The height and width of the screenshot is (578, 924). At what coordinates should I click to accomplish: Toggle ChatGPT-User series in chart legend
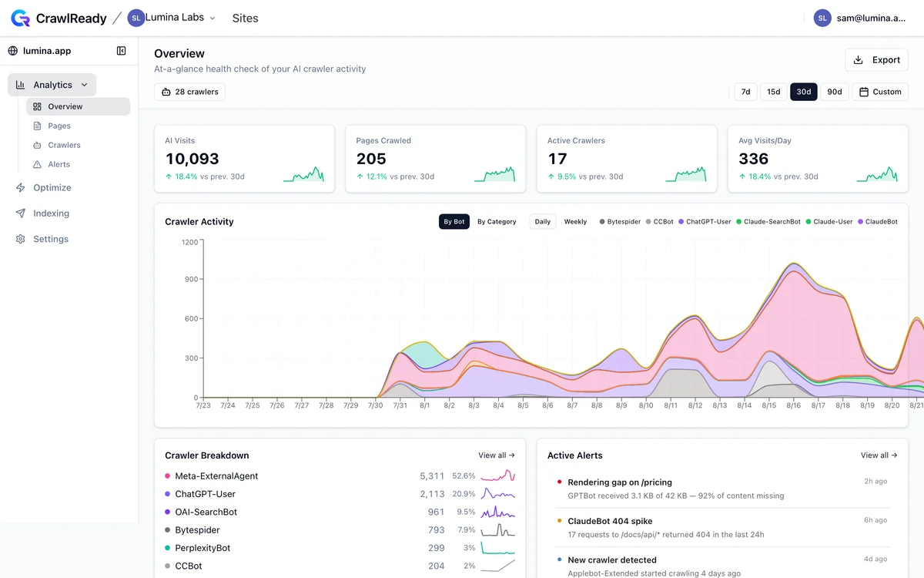[705, 221]
